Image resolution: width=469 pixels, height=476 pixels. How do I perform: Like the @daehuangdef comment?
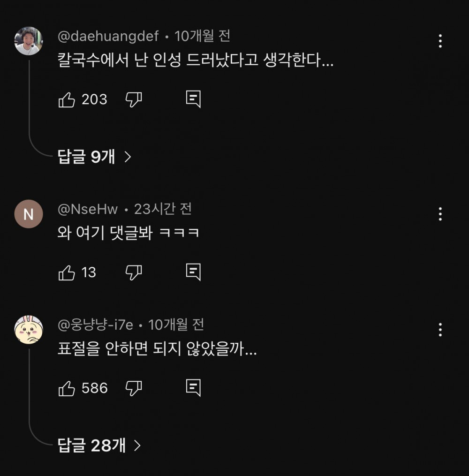click(x=67, y=99)
